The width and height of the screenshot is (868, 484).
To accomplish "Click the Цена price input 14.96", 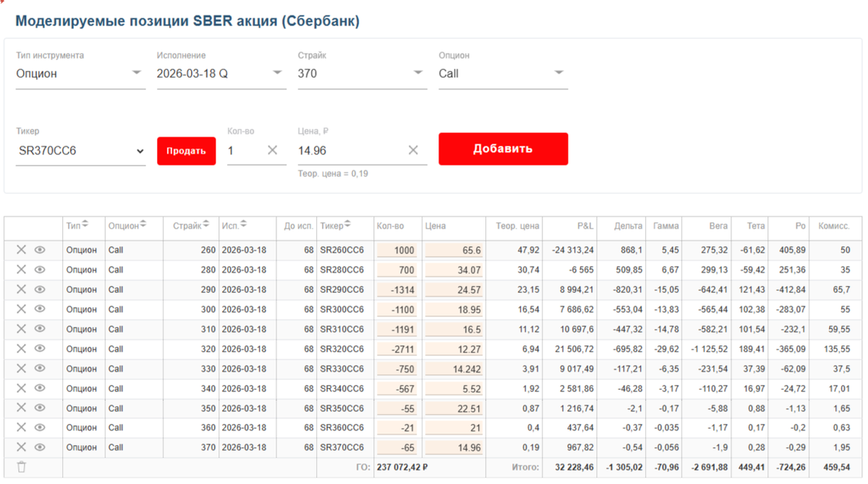I will [x=351, y=150].
